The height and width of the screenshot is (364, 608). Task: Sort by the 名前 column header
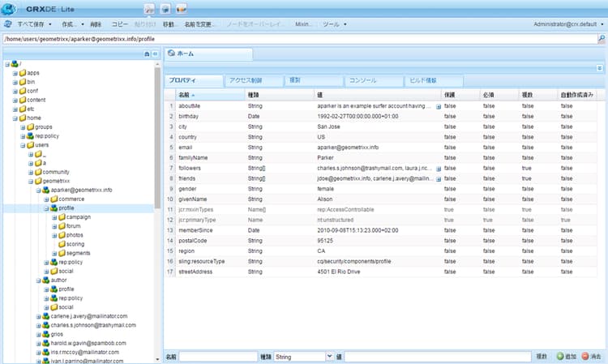pos(210,95)
